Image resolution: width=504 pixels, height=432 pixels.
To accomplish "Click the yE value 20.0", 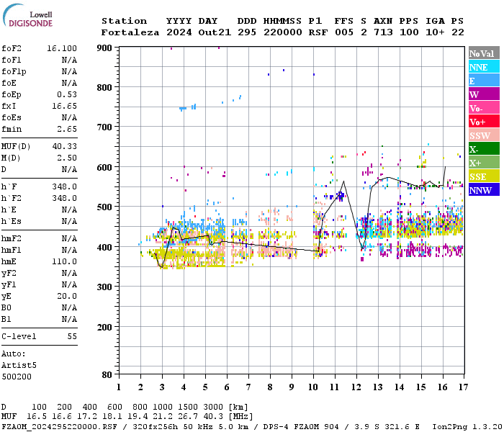I will pos(67,296).
